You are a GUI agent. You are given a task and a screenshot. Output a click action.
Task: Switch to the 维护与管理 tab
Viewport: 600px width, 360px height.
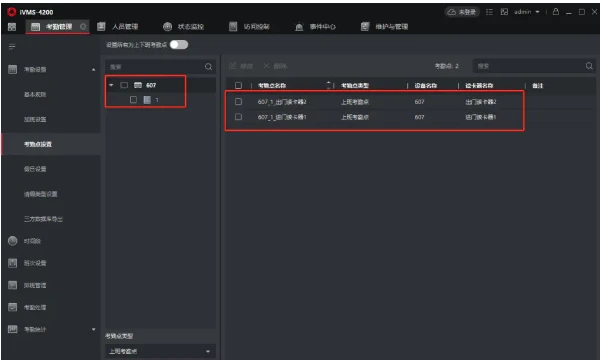[385, 26]
